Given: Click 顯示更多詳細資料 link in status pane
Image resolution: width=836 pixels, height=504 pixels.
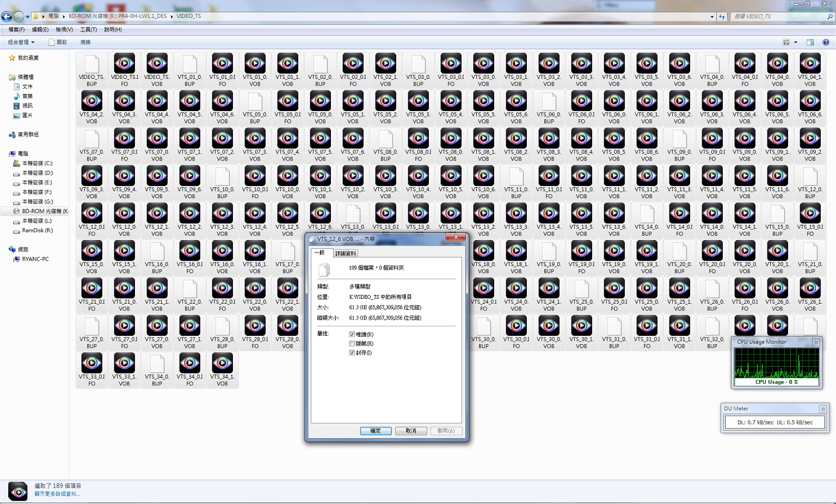Looking at the screenshot, I should (x=57, y=494).
